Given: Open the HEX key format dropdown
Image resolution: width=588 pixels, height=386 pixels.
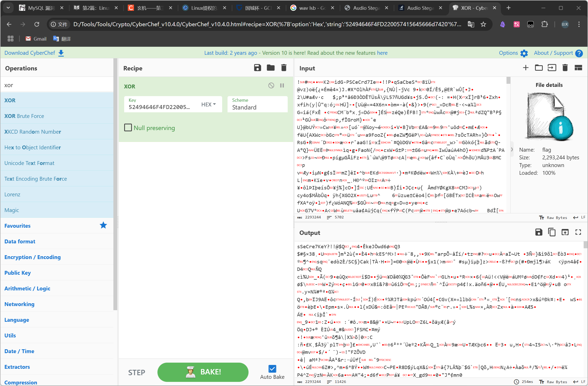Looking at the screenshot, I should coord(209,104).
